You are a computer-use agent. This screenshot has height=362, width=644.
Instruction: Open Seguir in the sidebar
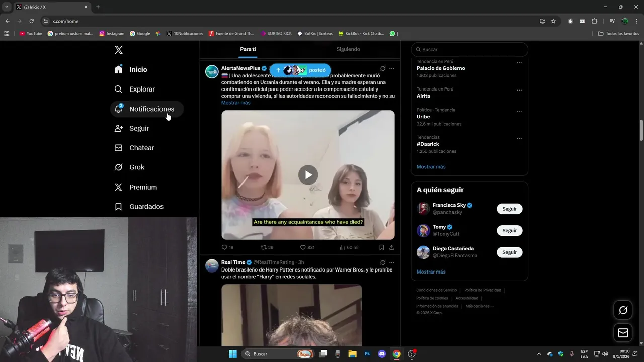coord(132,128)
